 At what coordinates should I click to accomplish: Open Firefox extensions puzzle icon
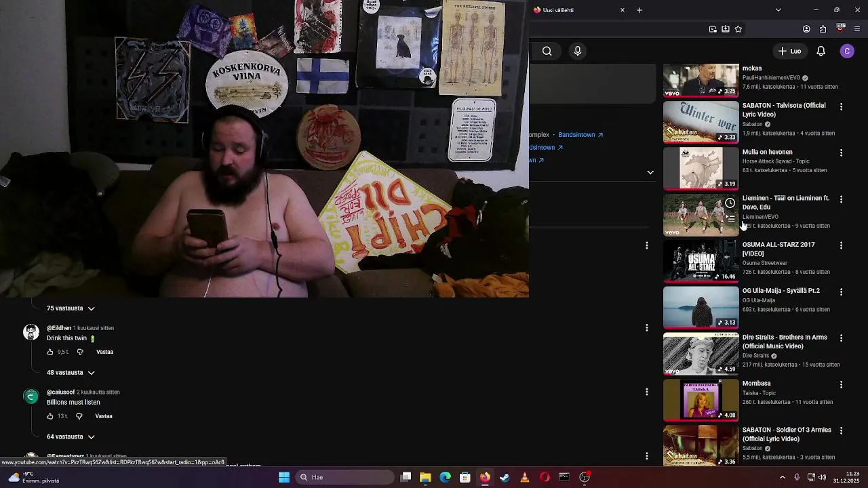tap(823, 29)
